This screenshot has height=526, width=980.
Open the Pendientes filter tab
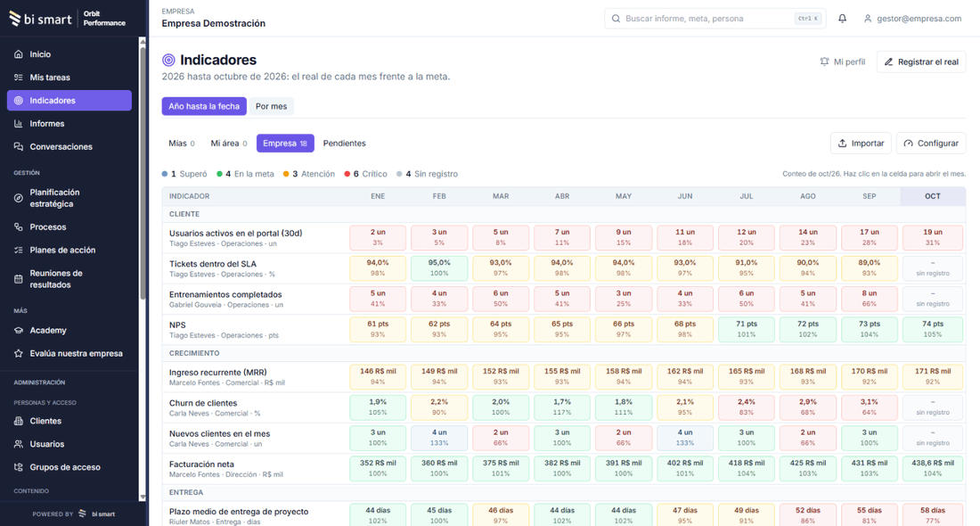[x=345, y=144]
